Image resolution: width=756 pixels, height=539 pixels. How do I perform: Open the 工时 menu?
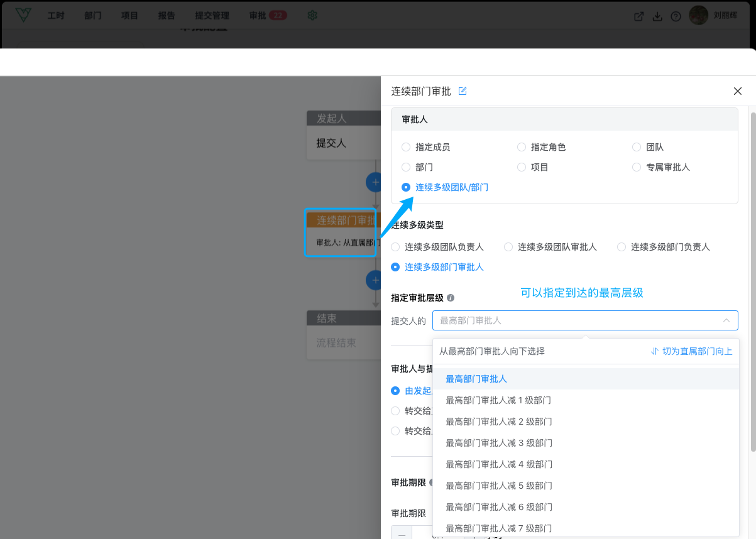point(56,16)
